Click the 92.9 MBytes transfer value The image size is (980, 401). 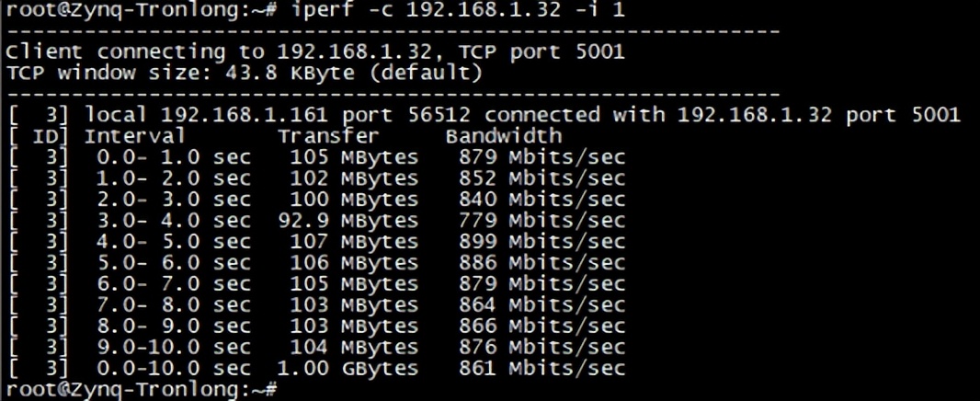click(348, 220)
